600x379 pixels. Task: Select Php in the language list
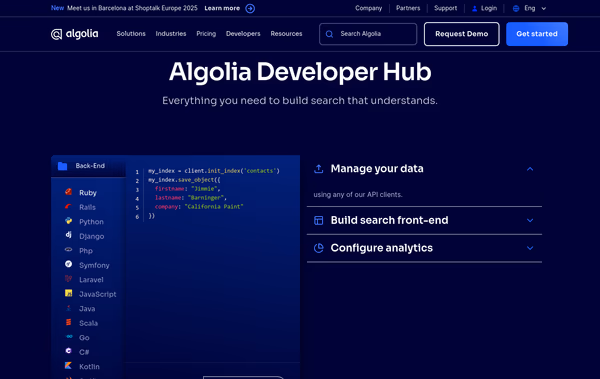86,251
